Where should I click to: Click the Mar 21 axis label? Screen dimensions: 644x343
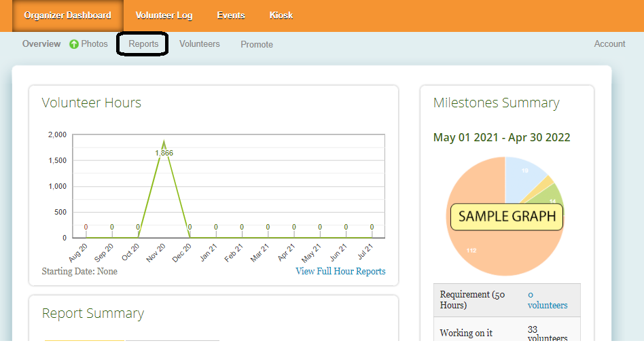pos(260,253)
